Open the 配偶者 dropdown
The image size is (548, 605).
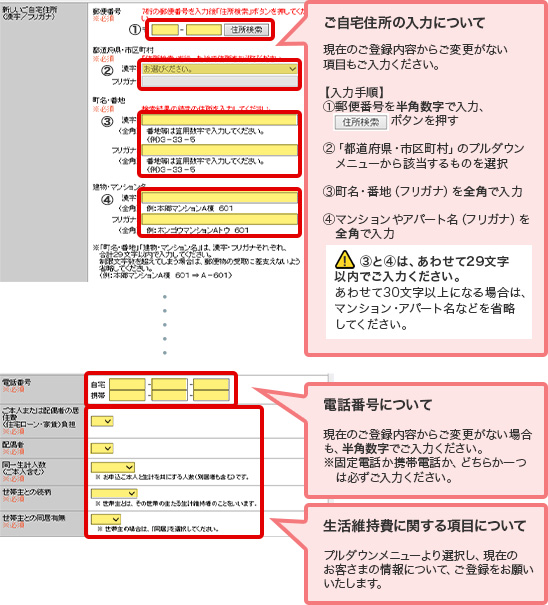pyautogui.click(x=102, y=448)
